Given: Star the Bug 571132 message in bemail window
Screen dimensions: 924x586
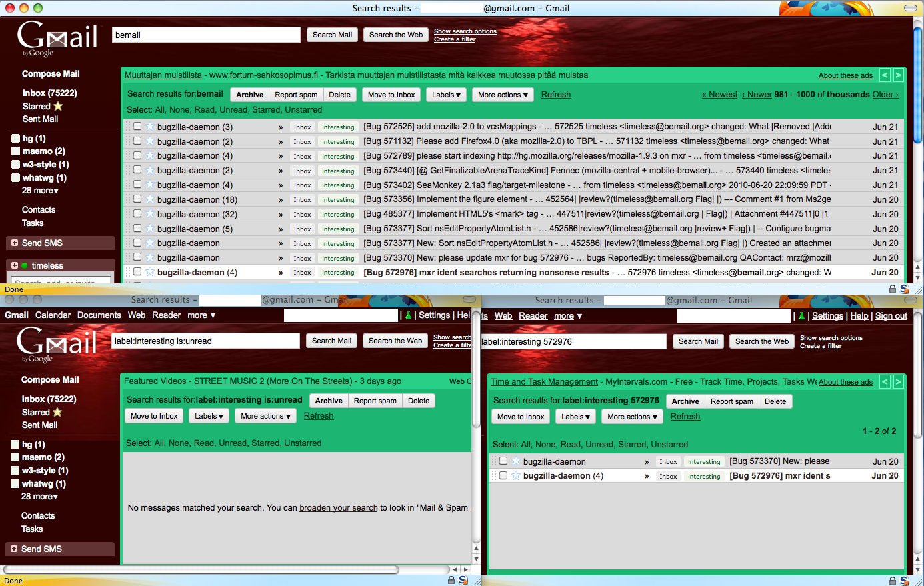Looking at the screenshot, I should tap(150, 141).
